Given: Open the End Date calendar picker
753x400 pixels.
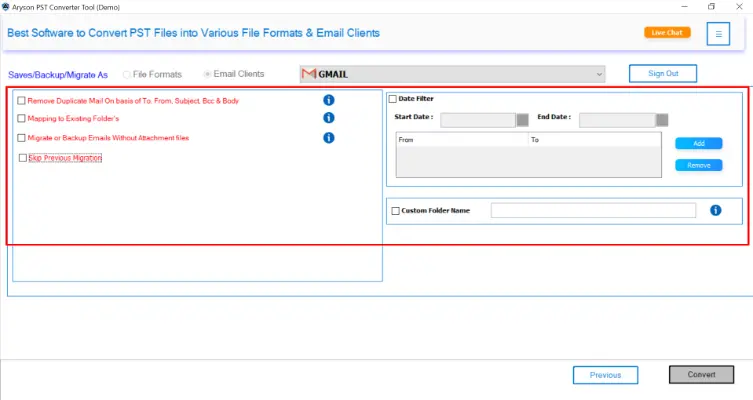Looking at the screenshot, I should coord(662,120).
